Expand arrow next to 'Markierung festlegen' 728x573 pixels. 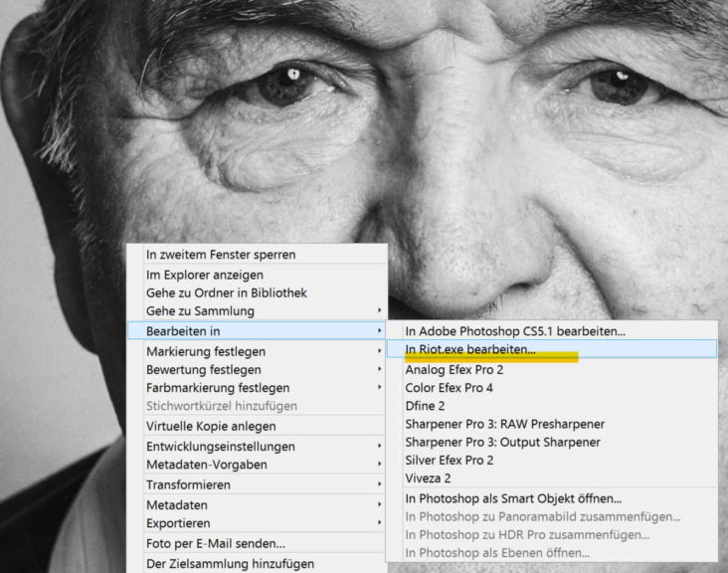379,351
